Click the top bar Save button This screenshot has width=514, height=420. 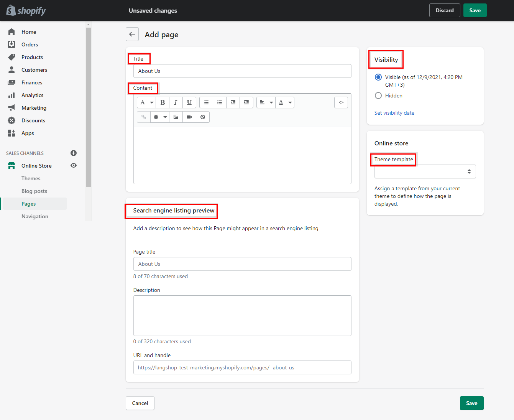[x=475, y=10]
